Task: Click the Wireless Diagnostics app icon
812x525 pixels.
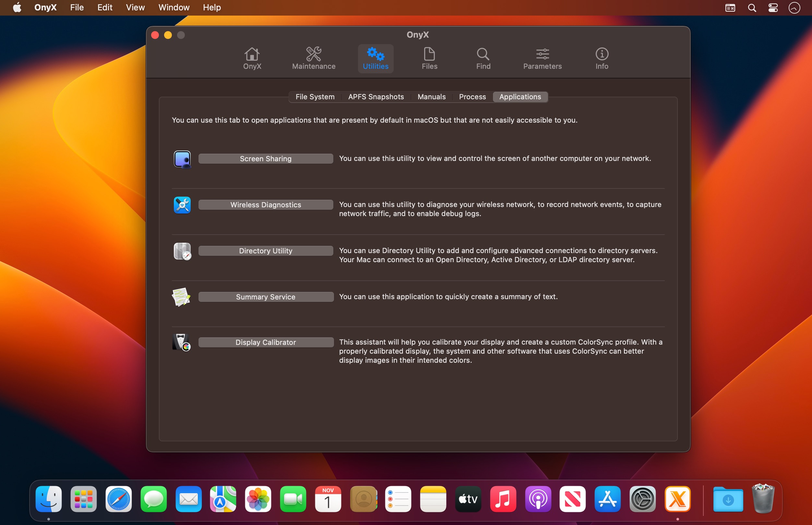Action: tap(182, 205)
